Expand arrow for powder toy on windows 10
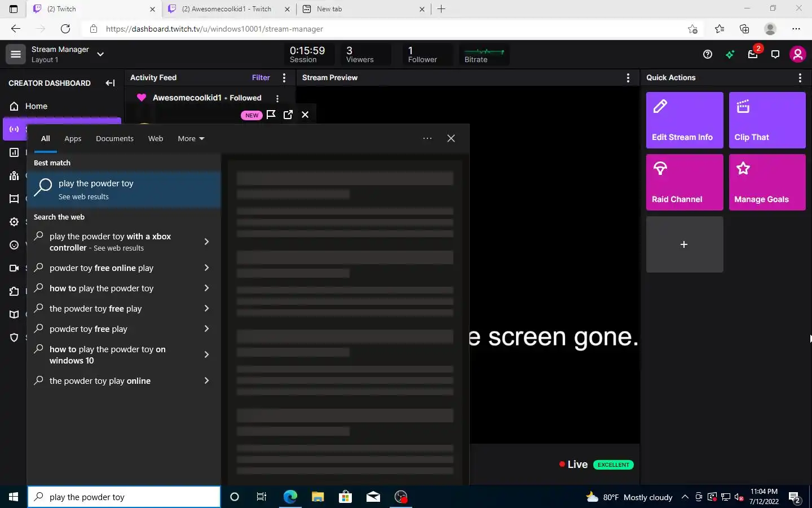 click(206, 354)
